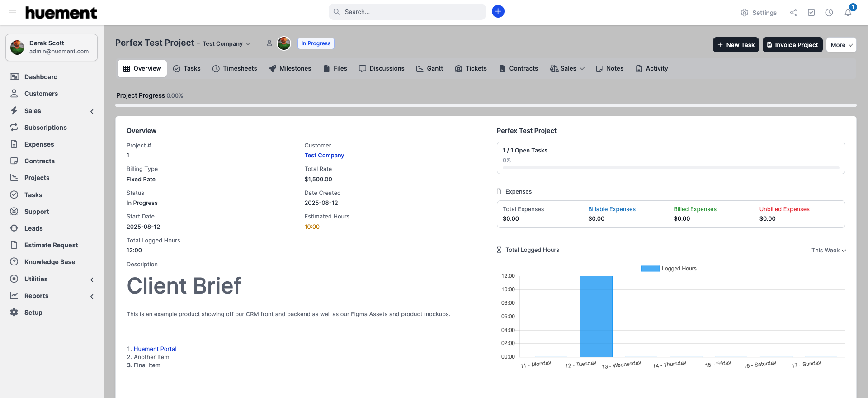Toggle the Logged Hours chart legend
The image size is (868, 398).
click(669, 269)
